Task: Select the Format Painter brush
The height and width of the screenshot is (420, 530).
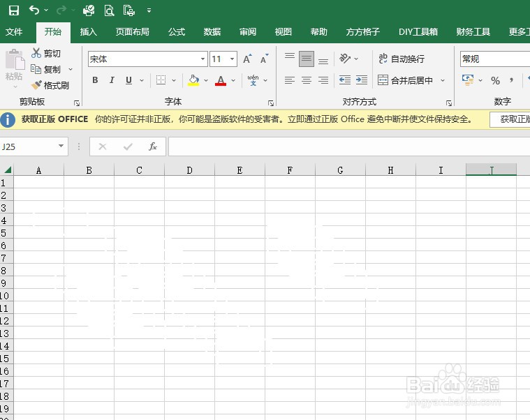Action: click(x=36, y=85)
